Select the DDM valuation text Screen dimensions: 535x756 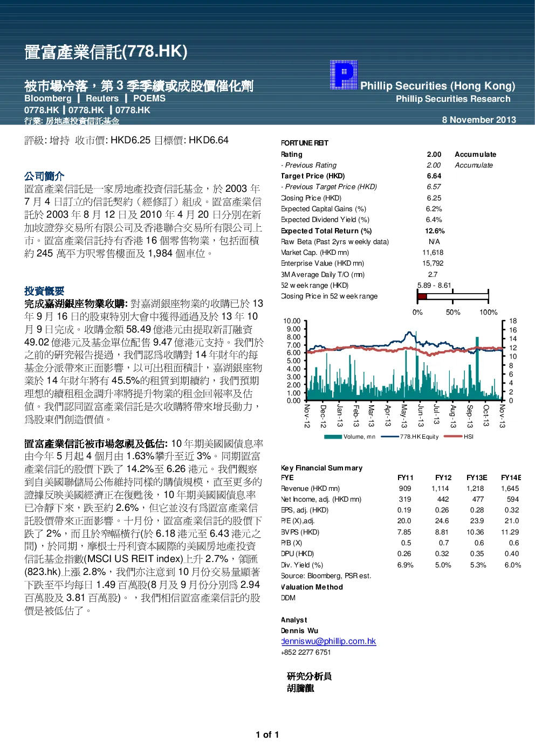288,598
